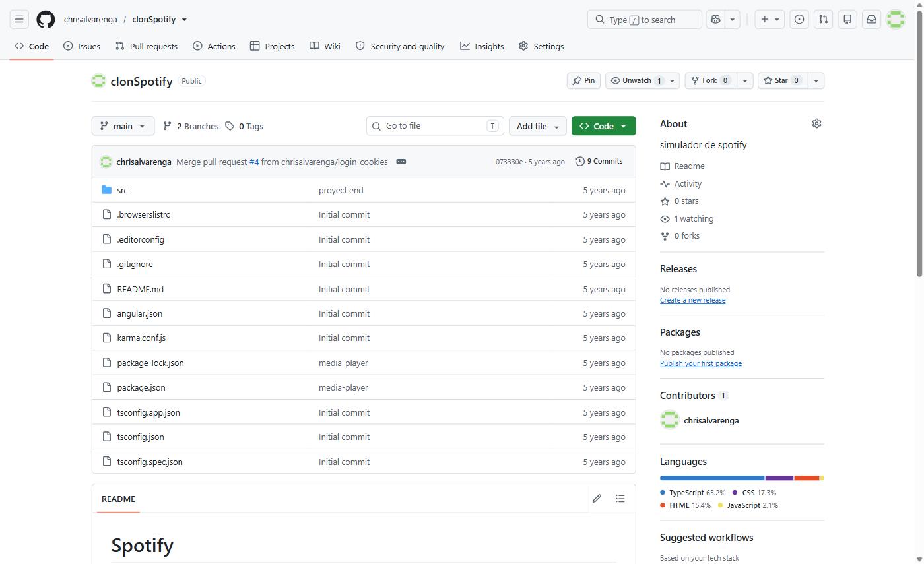Open commit hash 073330e
This screenshot has width=924, height=564.
coord(509,162)
